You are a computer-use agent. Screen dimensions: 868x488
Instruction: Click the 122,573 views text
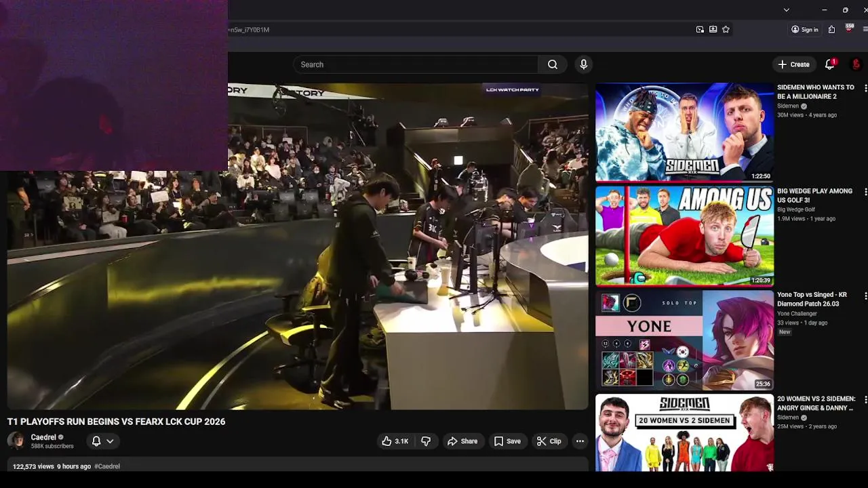pos(33,466)
